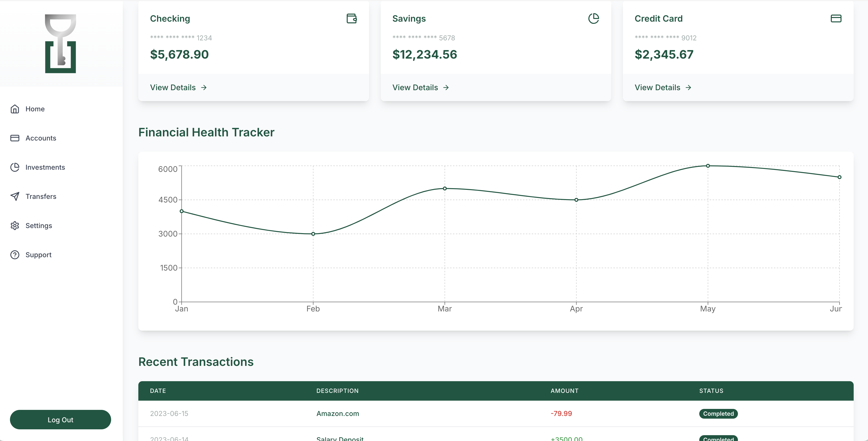View Credit Card details
The height and width of the screenshot is (441, 868).
663,87
